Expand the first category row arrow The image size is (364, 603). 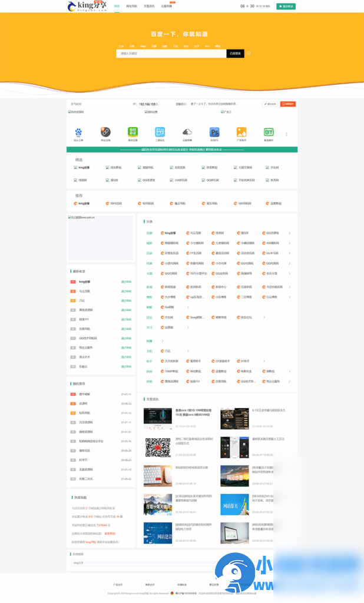pos(289,233)
